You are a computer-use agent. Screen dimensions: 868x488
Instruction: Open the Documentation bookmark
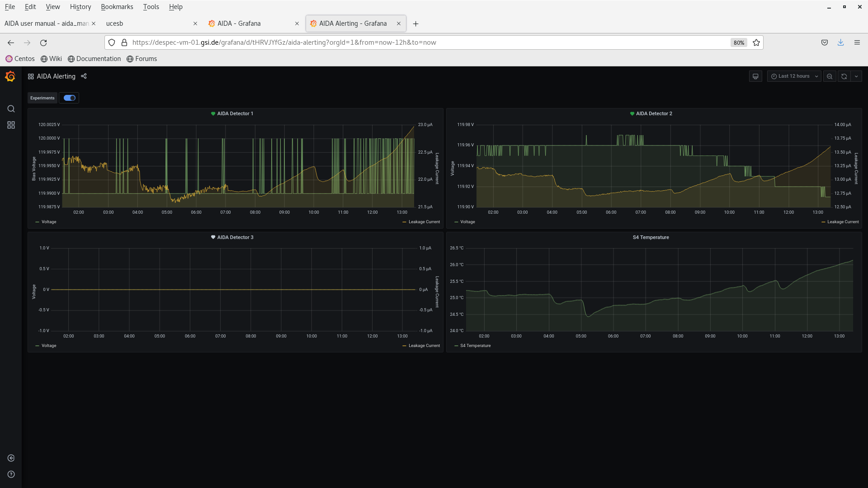[94, 59]
